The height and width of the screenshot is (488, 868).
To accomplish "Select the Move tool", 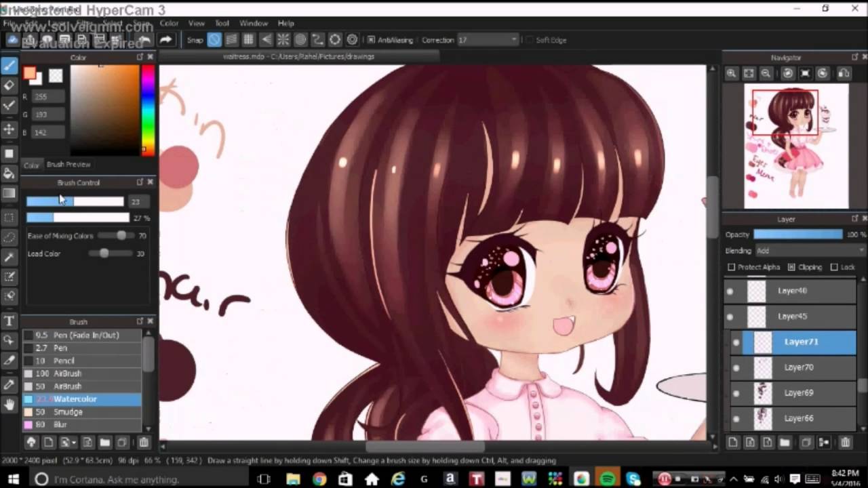I will click(9, 129).
